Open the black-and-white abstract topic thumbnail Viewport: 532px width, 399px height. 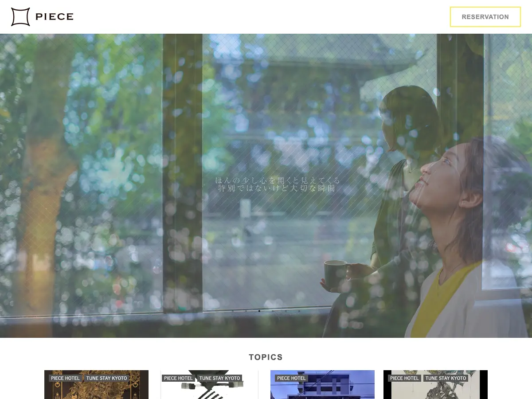tap(209, 384)
